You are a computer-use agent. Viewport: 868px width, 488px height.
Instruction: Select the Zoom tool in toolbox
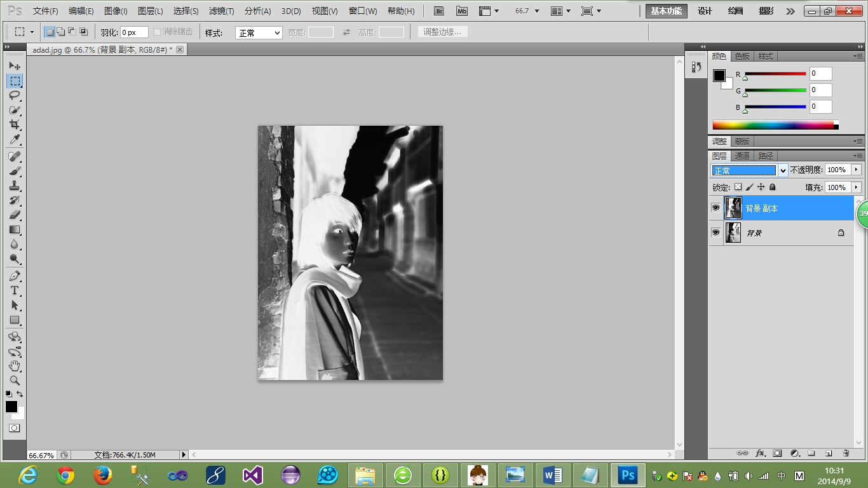[x=15, y=381]
